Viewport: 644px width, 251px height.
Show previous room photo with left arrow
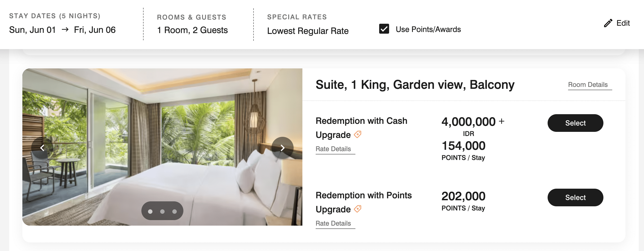point(42,148)
